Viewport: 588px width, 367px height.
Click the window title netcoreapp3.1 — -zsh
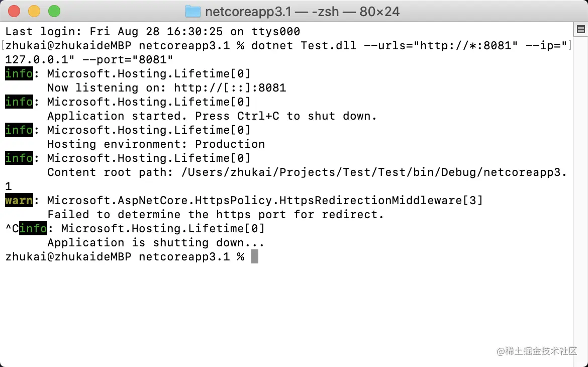click(303, 12)
